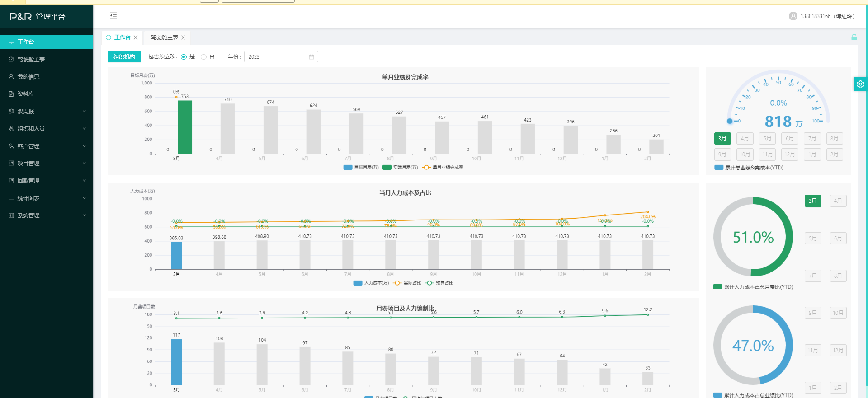Select 4月 button under the gauge

(x=745, y=139)
